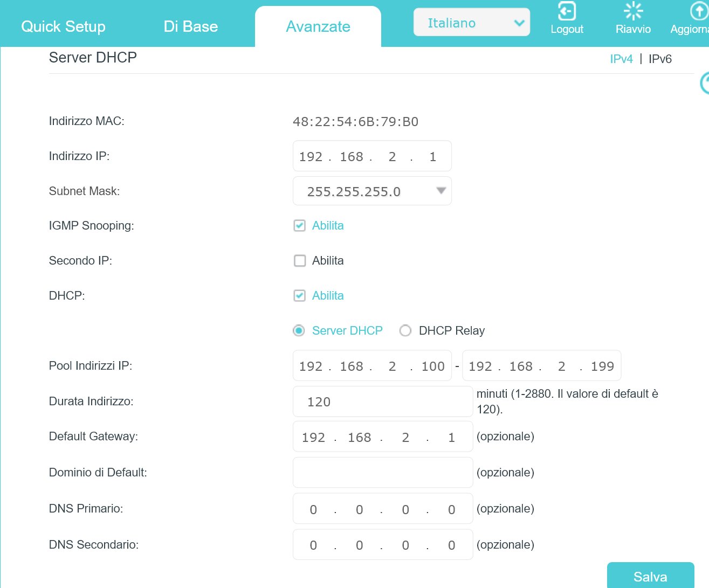Expand the Subnet Mask dropdown 255.255.255.0
The image size is (709, 588).
[372, 191]
